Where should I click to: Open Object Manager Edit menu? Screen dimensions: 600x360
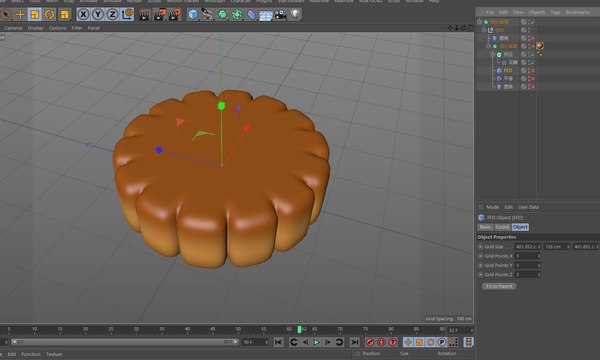pos(503,12)
